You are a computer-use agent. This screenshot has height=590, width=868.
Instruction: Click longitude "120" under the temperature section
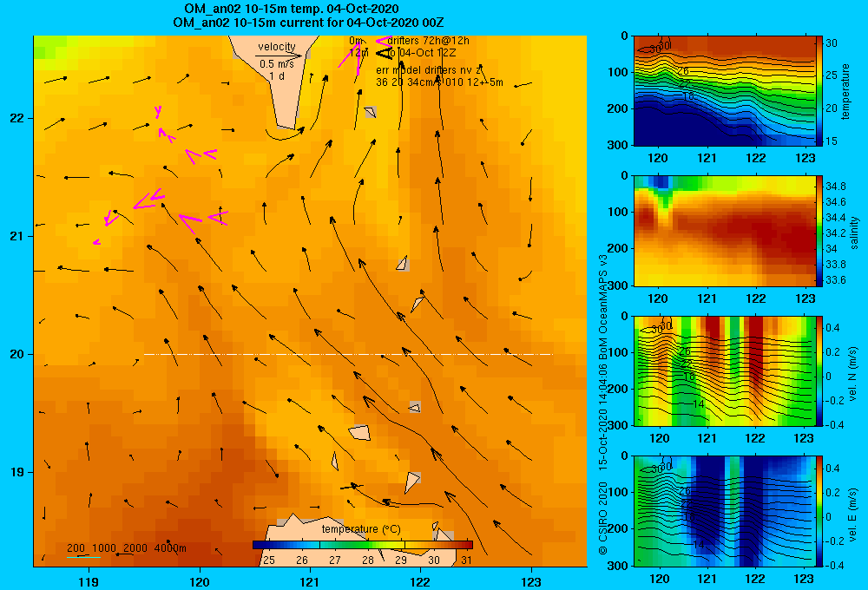[658, 158]
